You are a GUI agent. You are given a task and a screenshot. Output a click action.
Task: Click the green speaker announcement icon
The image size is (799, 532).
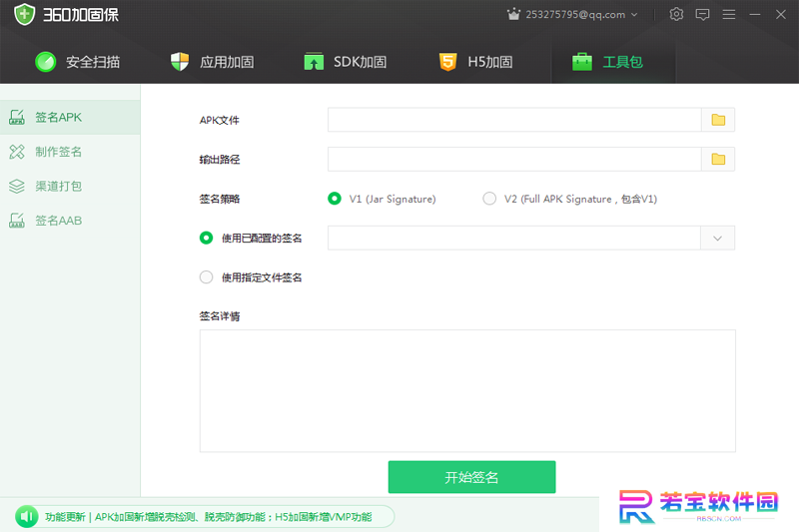(27, 517)
